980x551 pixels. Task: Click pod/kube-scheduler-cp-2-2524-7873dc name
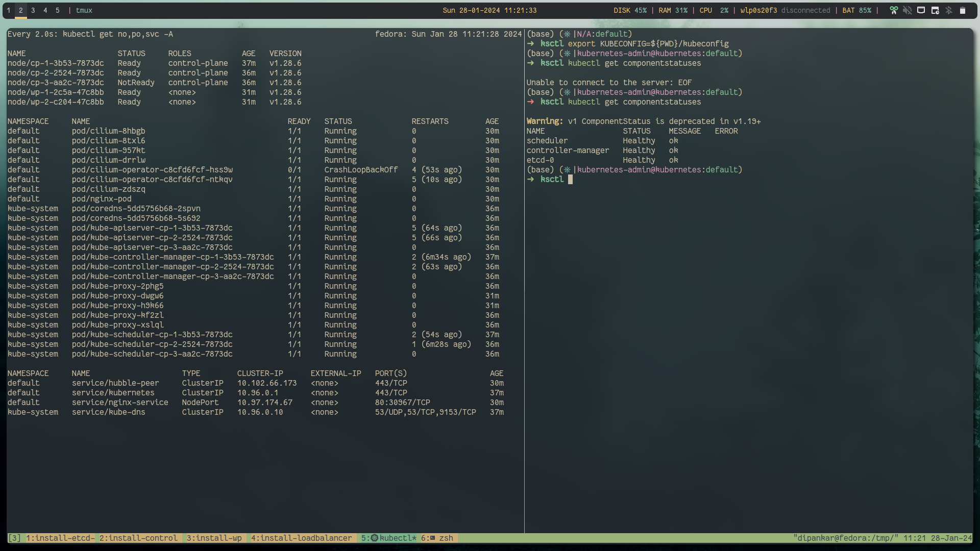coord(152,344)
